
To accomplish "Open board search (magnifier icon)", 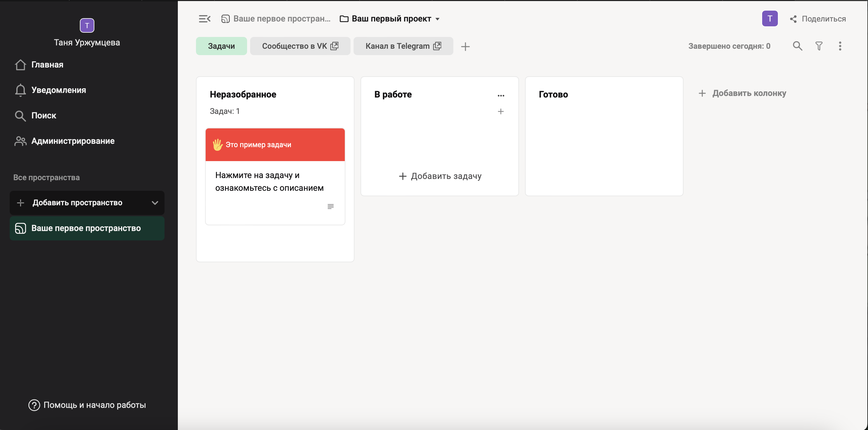I will click(797, 46).
